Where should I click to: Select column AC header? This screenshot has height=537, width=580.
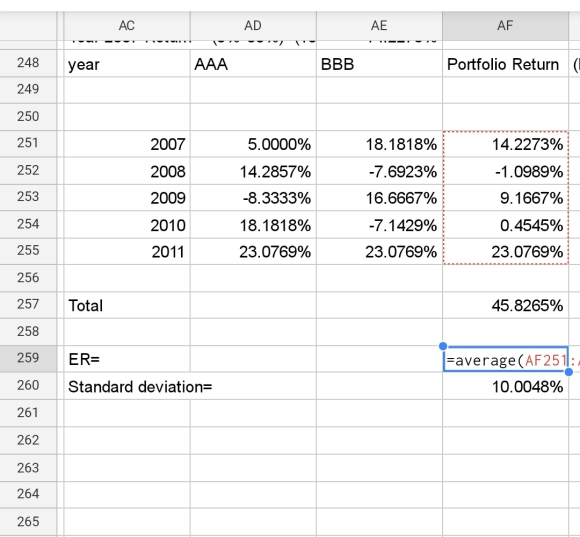127,26
